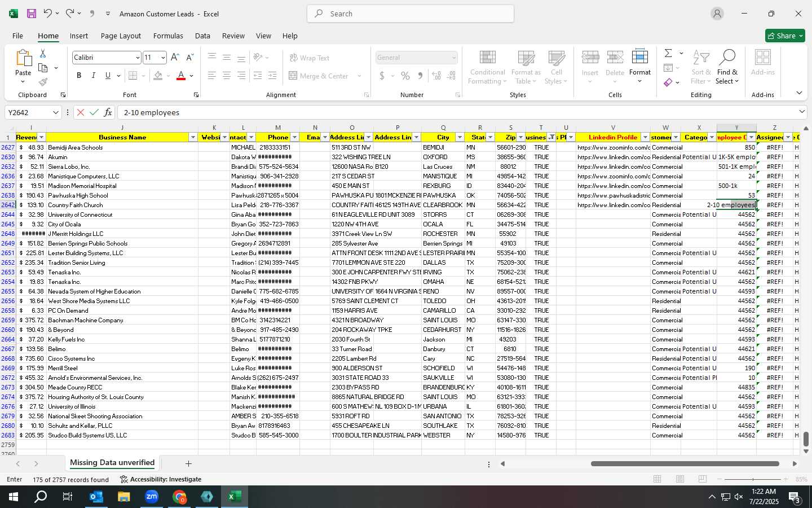Increase font size with larger A icon

click(175, 58)
